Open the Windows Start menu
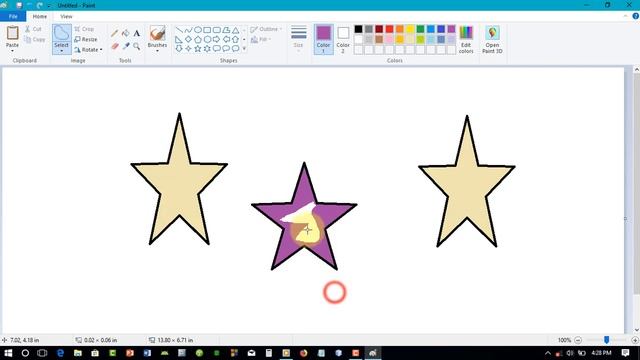 point(8,353)
